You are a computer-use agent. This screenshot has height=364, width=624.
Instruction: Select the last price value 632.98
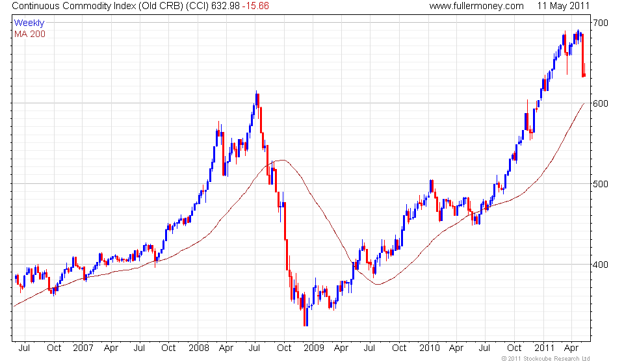pos(226,6)
